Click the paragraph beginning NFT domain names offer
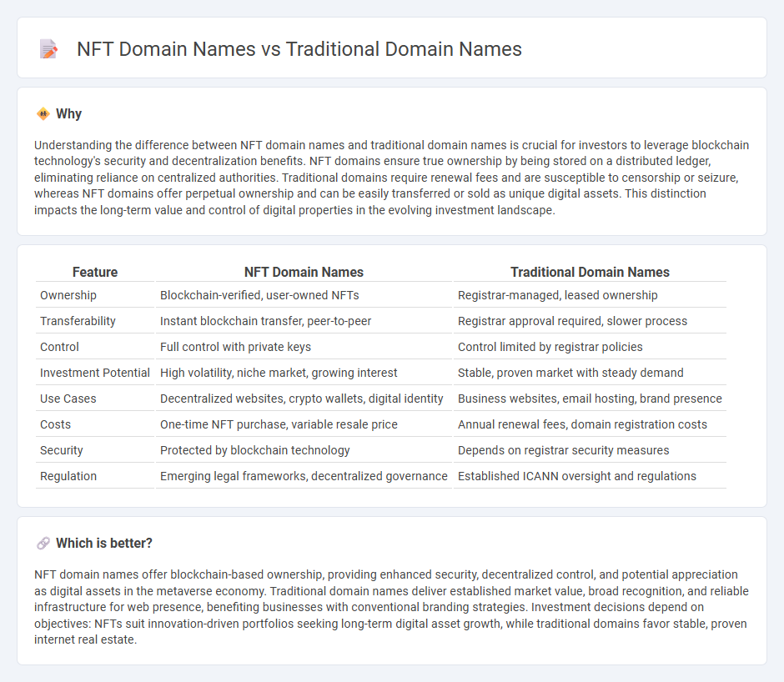Screen dimensions: 784x682 [x=391, y=607]
